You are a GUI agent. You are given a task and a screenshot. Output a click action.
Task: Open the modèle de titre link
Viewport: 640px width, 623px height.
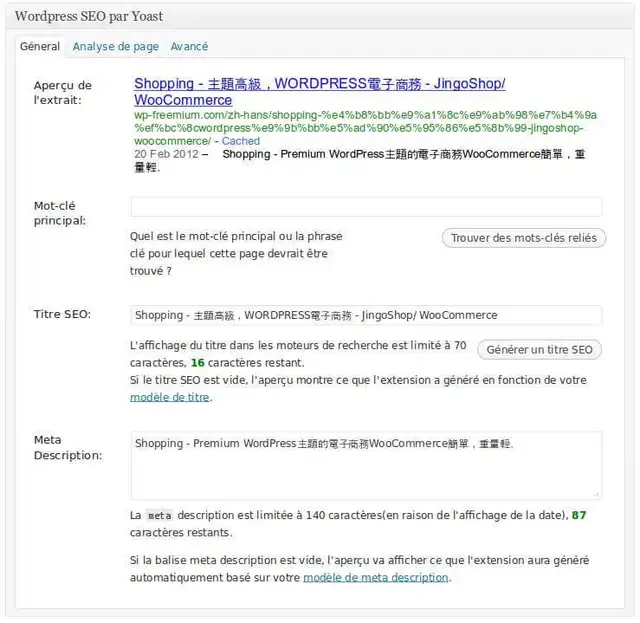pyautogui.click(x=169, y=397)
